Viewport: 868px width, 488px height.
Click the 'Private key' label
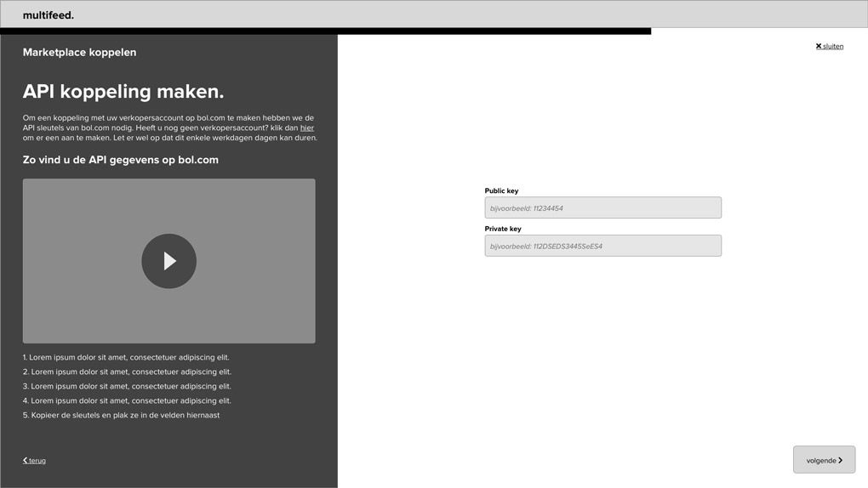(503, 229)
